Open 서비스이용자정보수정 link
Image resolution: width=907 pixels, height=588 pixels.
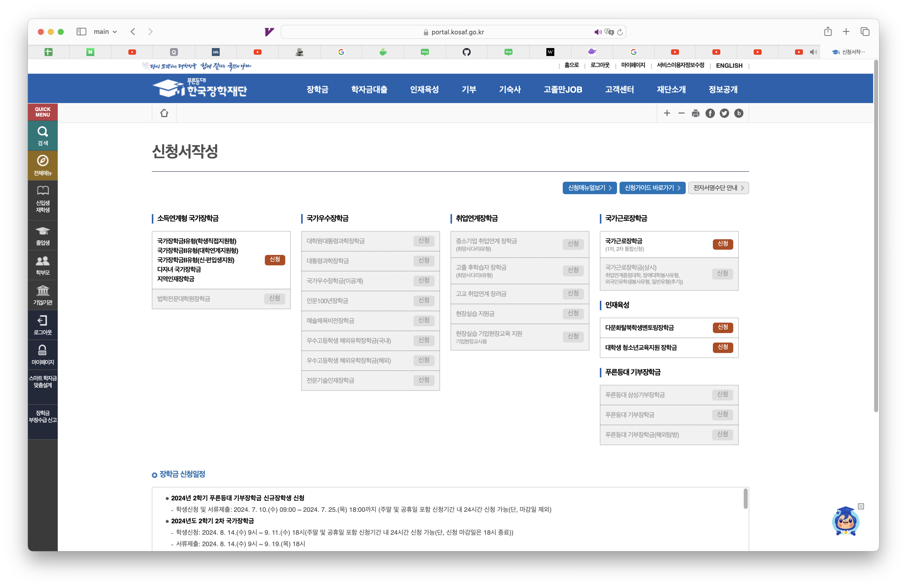tap(680, 65)
